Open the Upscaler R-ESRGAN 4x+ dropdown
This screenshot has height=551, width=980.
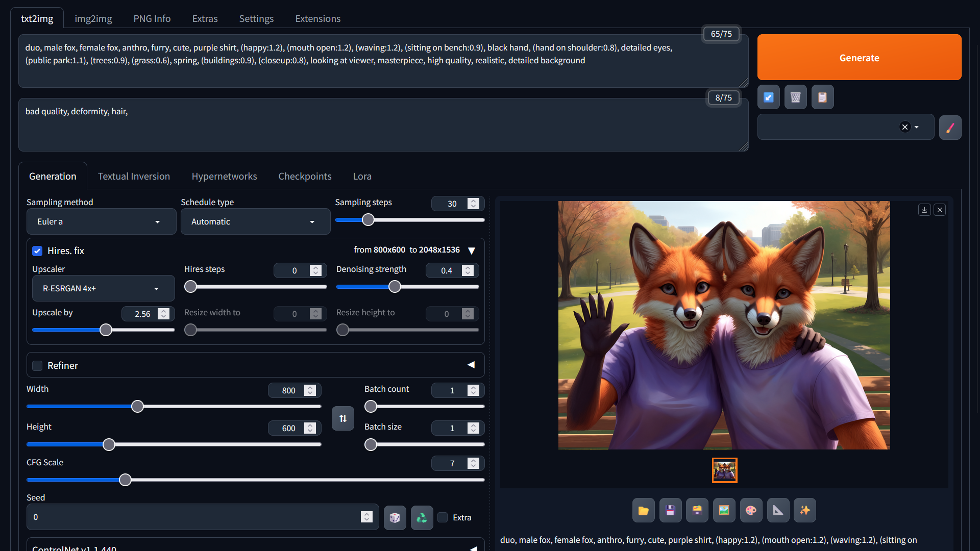(103, 288)
